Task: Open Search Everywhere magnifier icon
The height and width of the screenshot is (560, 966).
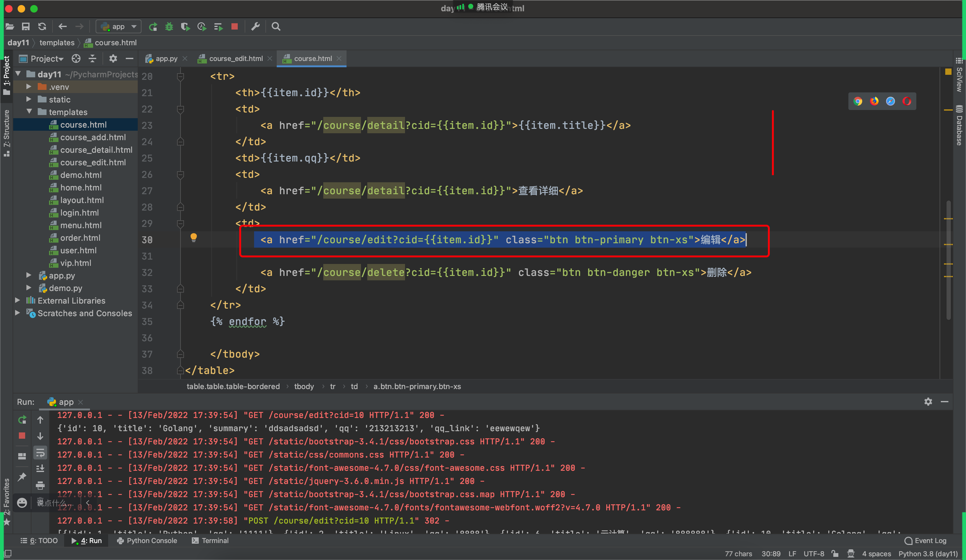Action: tap(276, 26)
